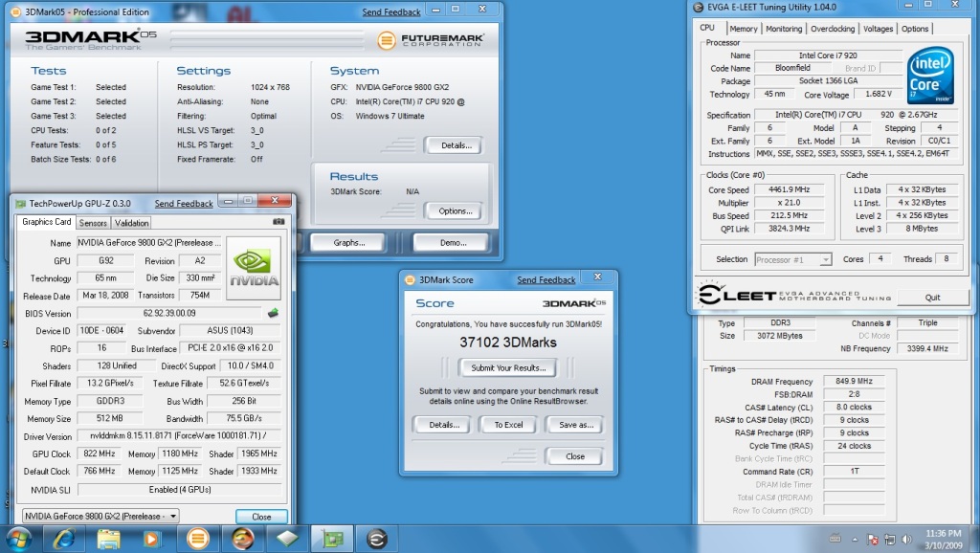Click Close button in 3DMark Score dialog
Image resolution: width=980 pixels, height=553 pixels.
pos(574,456)
